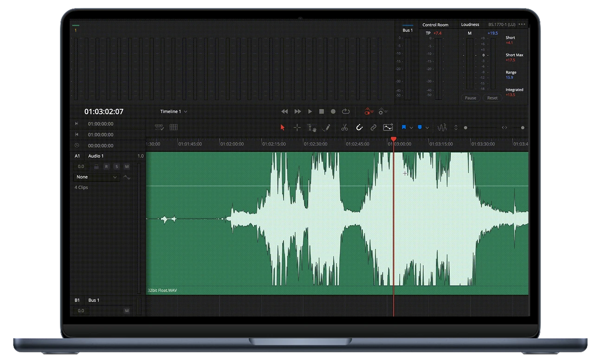
Task: Click the transient detection waveform icon
Action: [x=442, y=128]
